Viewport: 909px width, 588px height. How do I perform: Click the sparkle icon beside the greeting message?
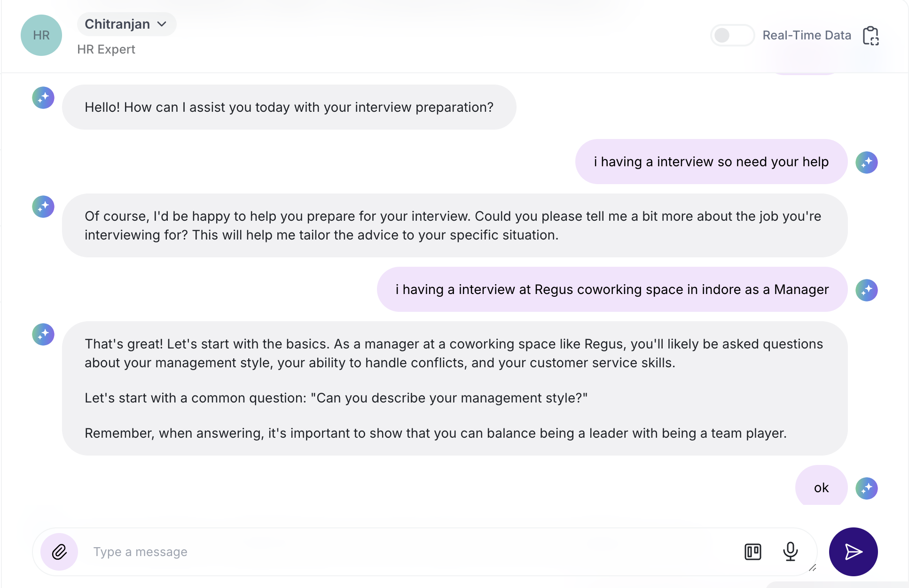43,98
